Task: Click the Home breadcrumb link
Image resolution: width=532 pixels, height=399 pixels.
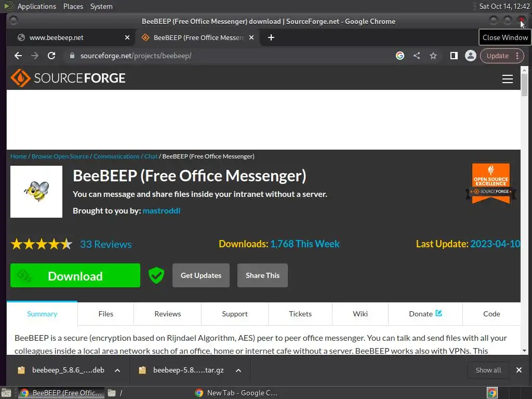Action: 18,156
